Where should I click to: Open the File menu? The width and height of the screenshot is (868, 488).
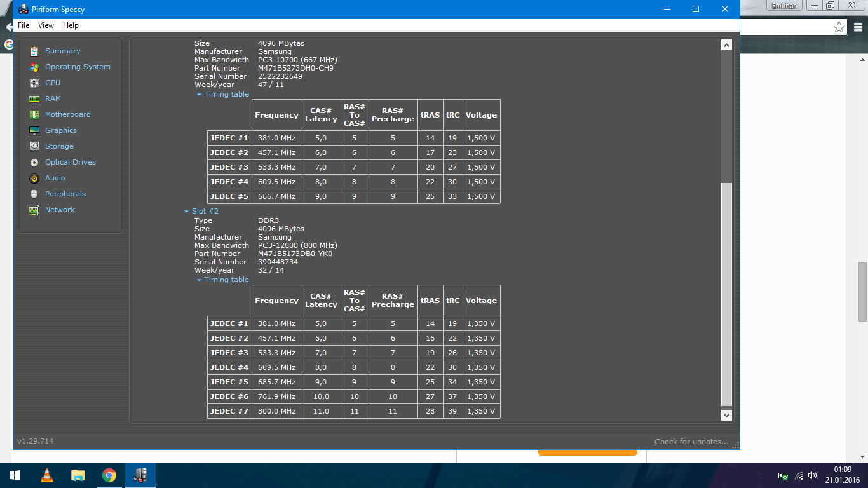tap(24, 25)
